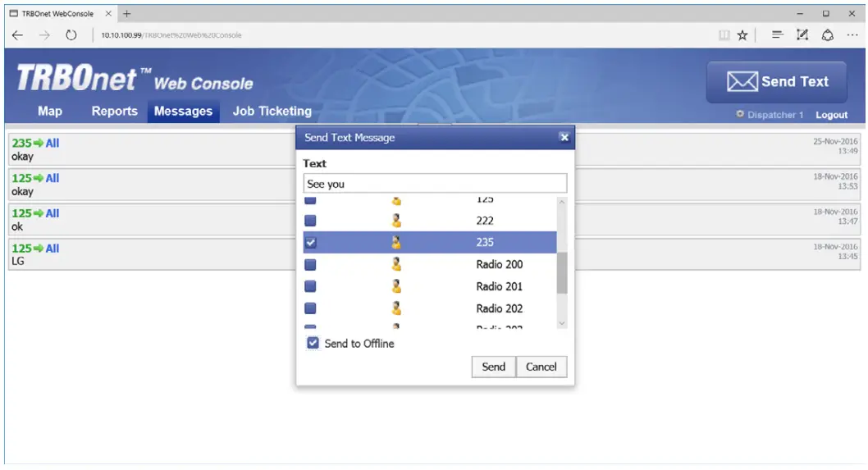Click the Send Text envelope icon
Screen dimensions: 868x470
[742, 82]
